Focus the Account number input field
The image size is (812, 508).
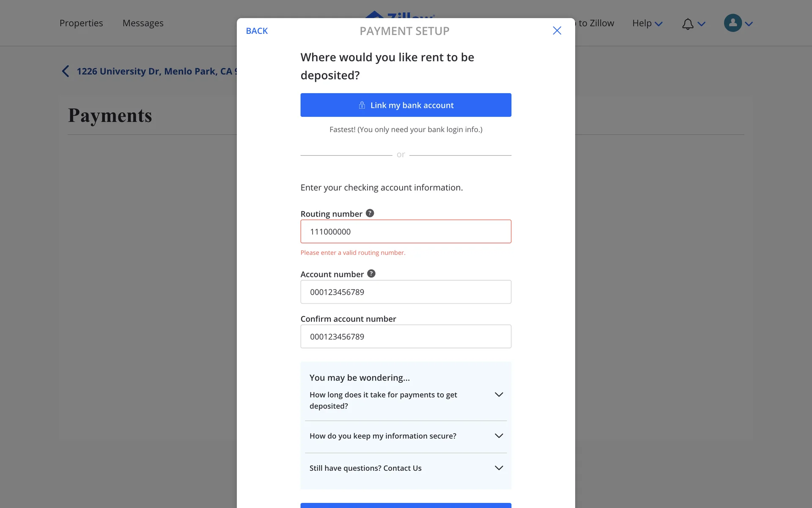[x=406, y=292]
